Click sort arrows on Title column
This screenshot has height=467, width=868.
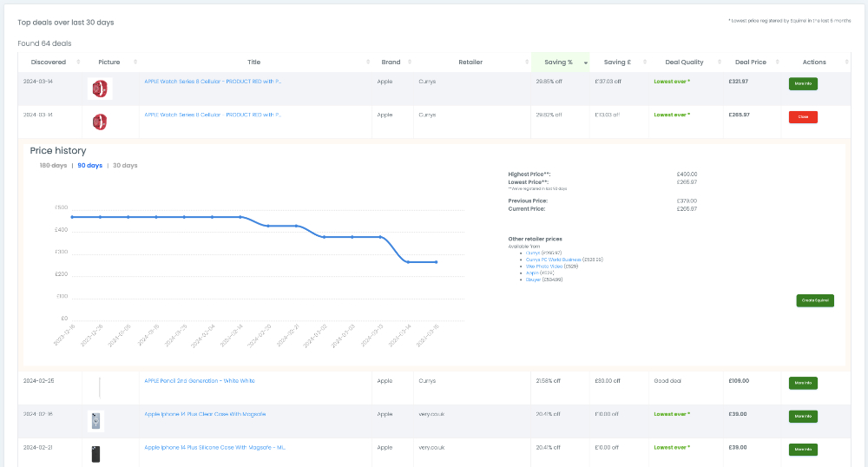coord(367,62)
